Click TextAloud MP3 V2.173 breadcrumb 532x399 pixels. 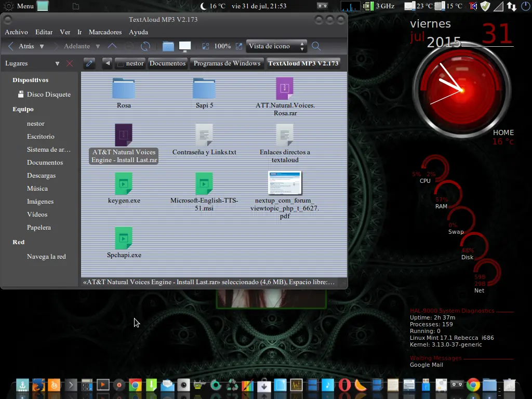click(303, 63)
